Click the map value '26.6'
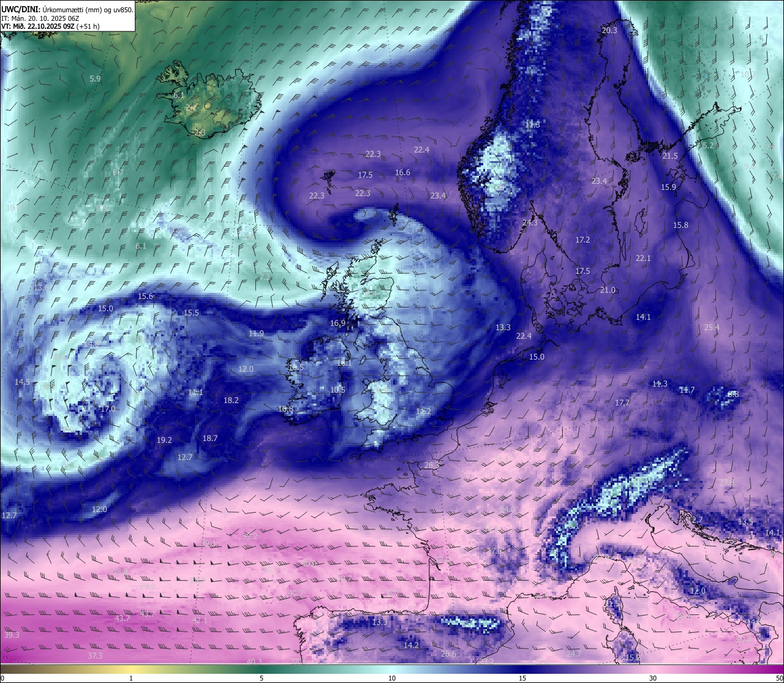 pyautogui.click(x=448, y=654)
